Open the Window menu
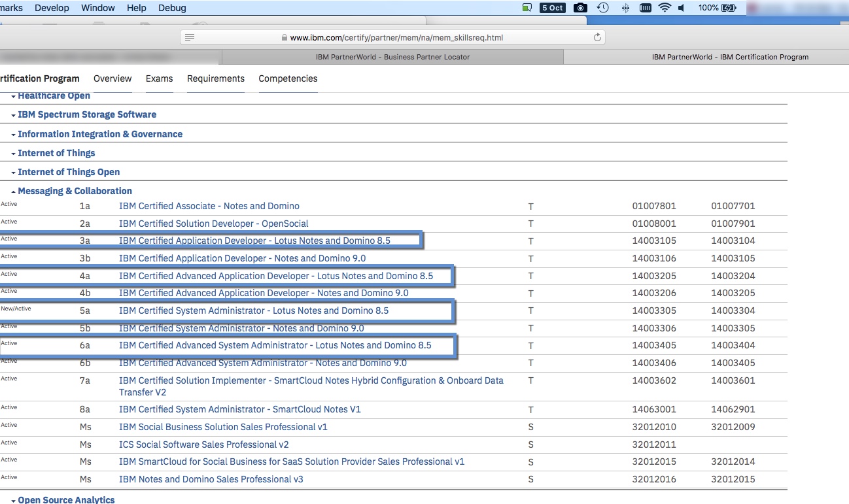The height and width of the screenshot is (504, 849). (x=98, y=8)
